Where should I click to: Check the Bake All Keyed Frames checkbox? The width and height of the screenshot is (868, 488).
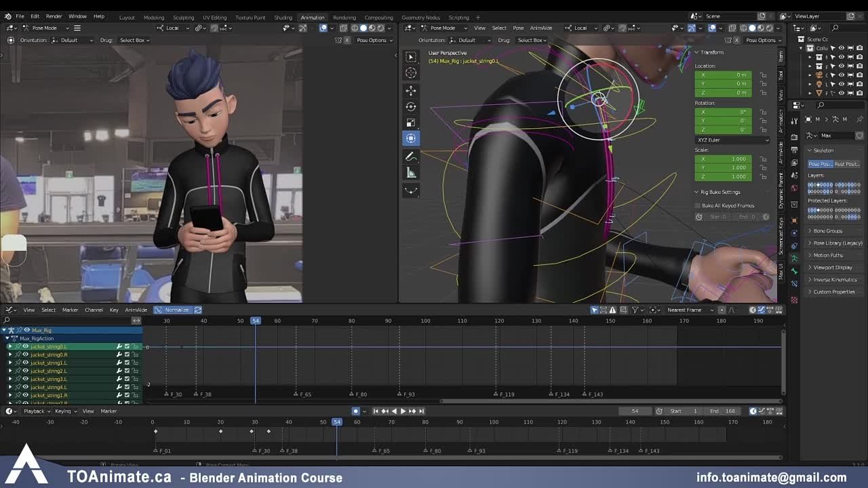[696, 205]
